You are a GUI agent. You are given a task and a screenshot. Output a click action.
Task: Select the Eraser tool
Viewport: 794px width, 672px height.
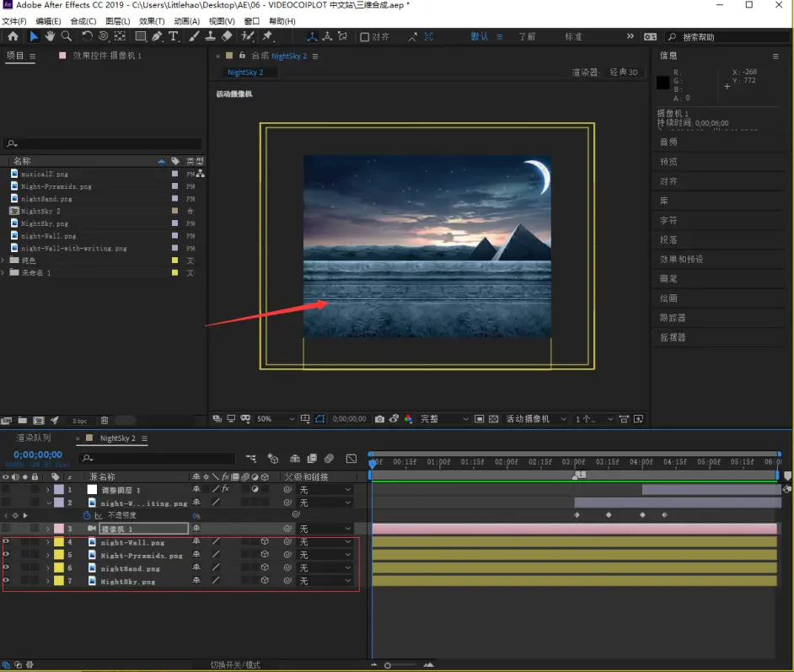pyautogui.click(x=226, y=37)
